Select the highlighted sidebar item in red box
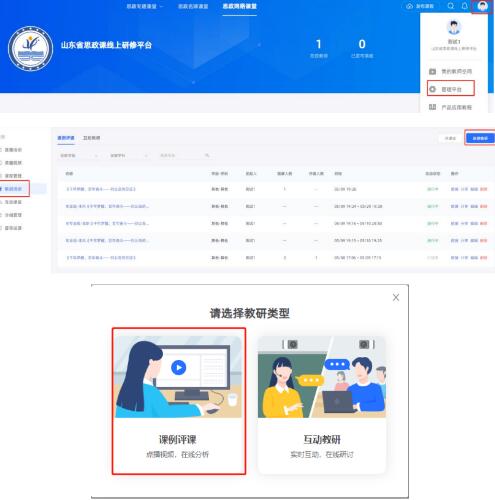This screenshot has width=495, height=500. [x=14, y=189]
